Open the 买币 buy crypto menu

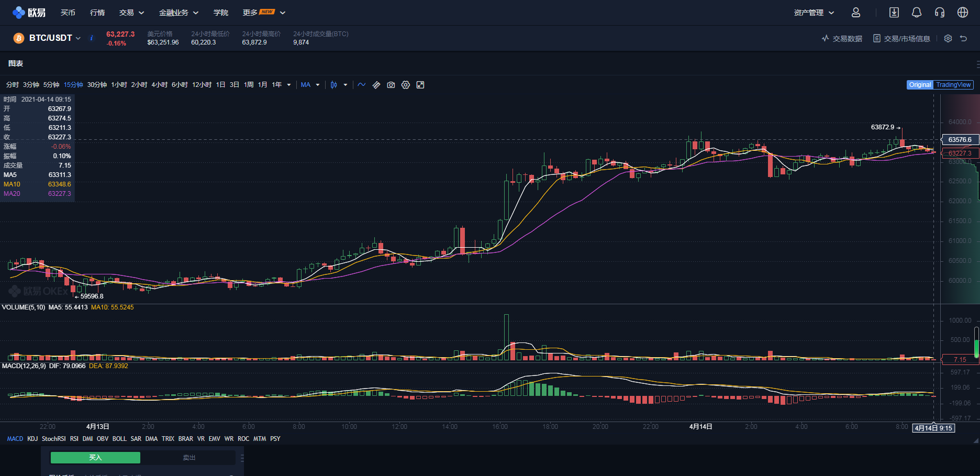68,13
